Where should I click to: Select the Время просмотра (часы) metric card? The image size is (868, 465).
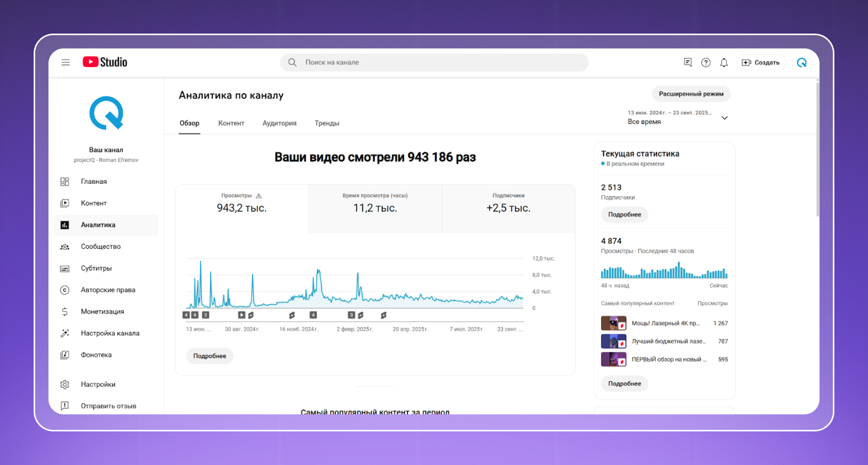375,209
